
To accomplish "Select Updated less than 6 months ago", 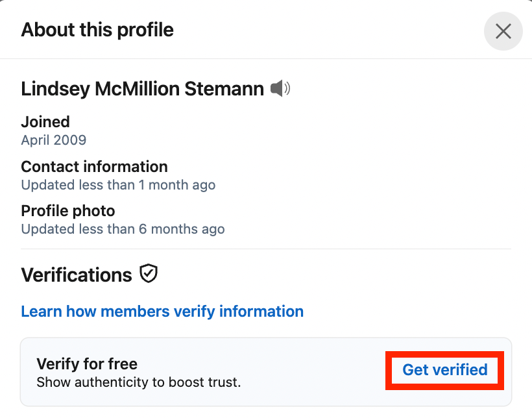I will pyautogui.click(x=123, y=229).
